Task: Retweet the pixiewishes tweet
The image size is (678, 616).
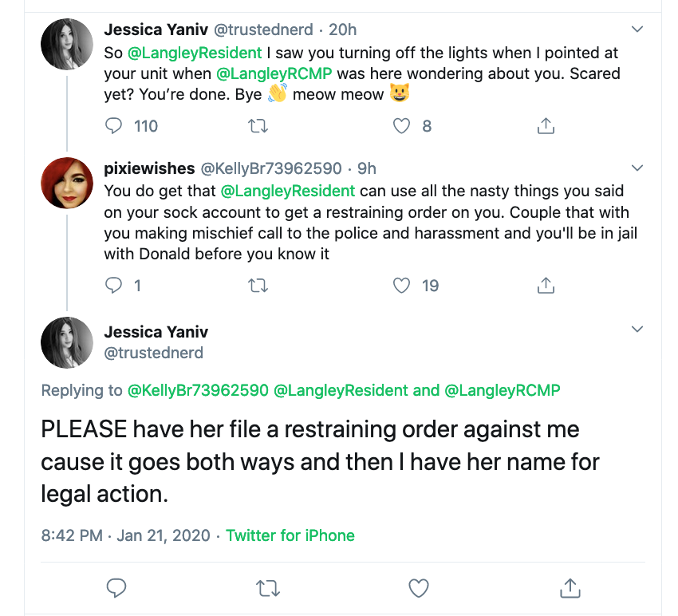Action: pos(258,286)
